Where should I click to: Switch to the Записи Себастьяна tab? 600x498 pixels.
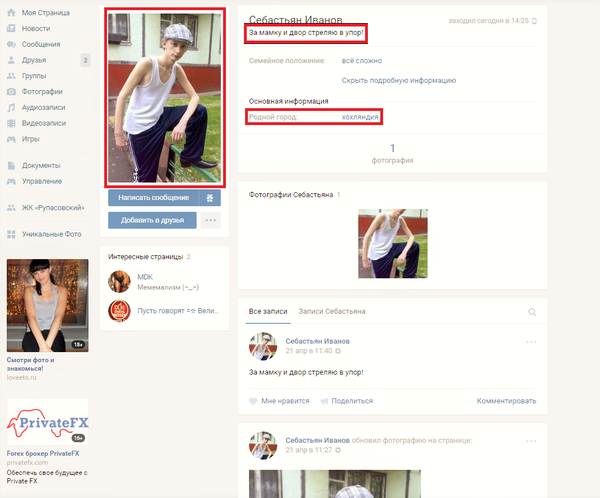coord(332,312)
